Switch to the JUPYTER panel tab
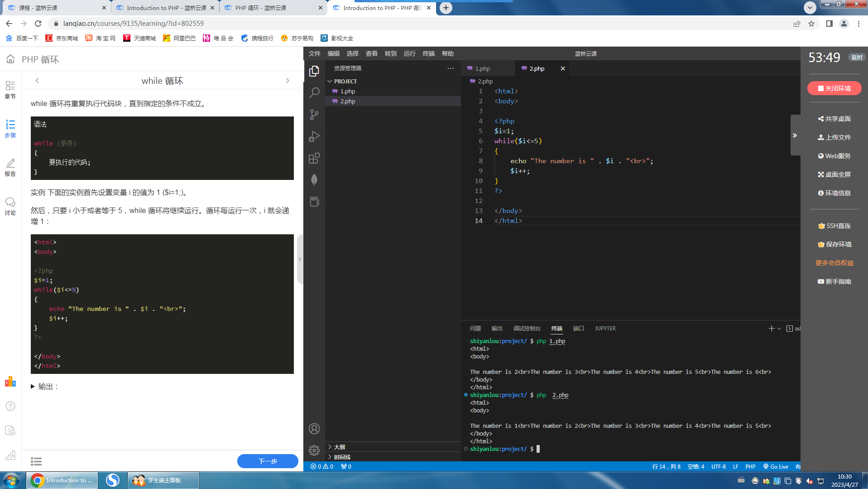Image resolution: width=868 pixels, height=489 pixels. [x=605, y=329]
